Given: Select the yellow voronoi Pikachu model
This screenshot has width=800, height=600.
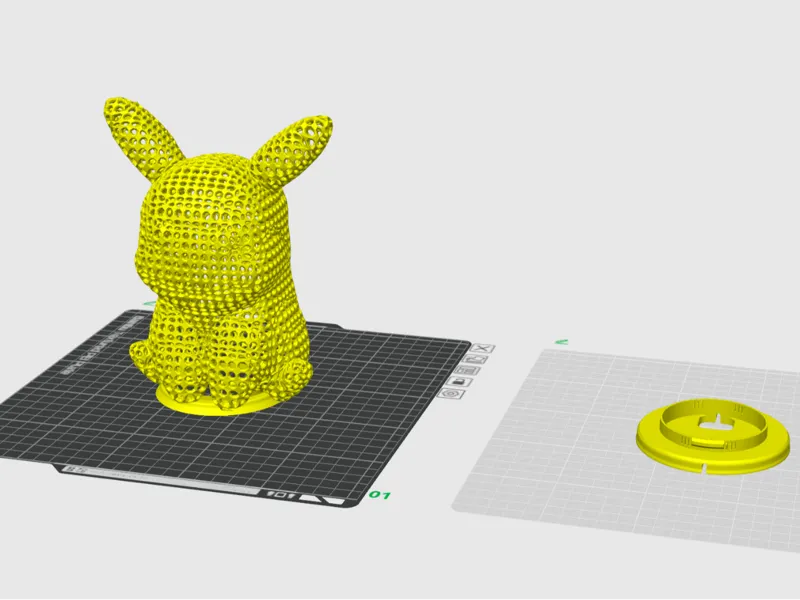Looking at the screenshot, I should pos(219,255).
